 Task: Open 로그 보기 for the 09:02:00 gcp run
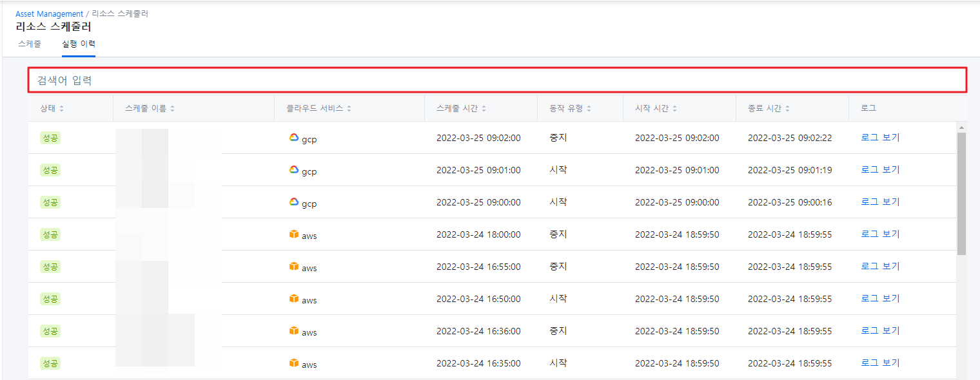click(880, 137)
